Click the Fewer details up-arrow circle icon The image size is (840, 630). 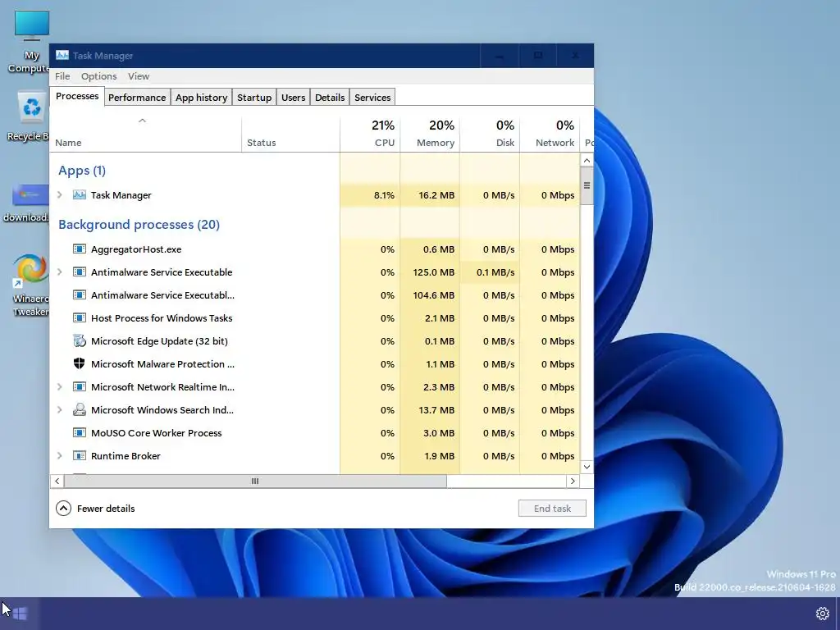(63, 509)
